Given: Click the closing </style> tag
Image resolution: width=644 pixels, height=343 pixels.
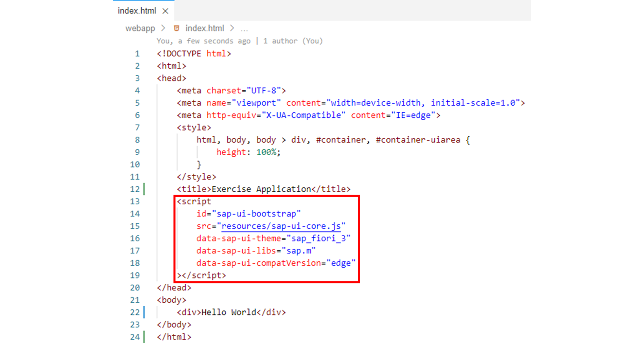Looking at the screenshot, I should click(196, 177).
